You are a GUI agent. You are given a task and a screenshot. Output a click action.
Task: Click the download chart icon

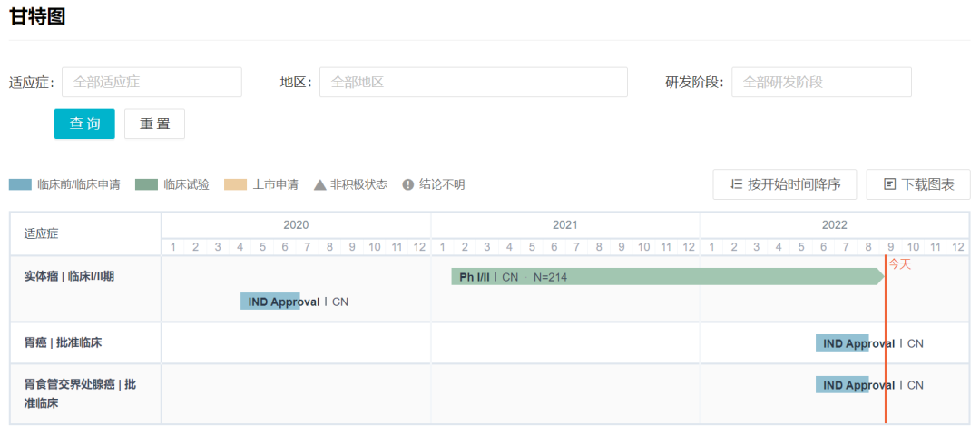889,184
